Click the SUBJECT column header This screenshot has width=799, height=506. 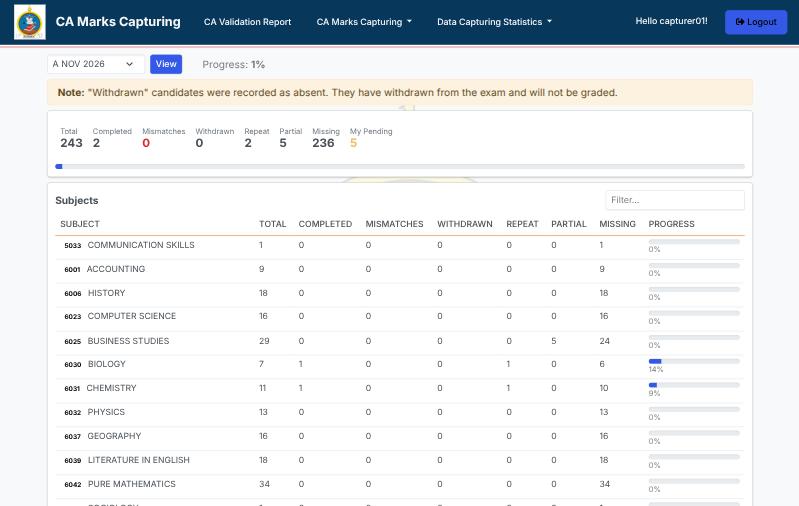[x=80, y=224]
